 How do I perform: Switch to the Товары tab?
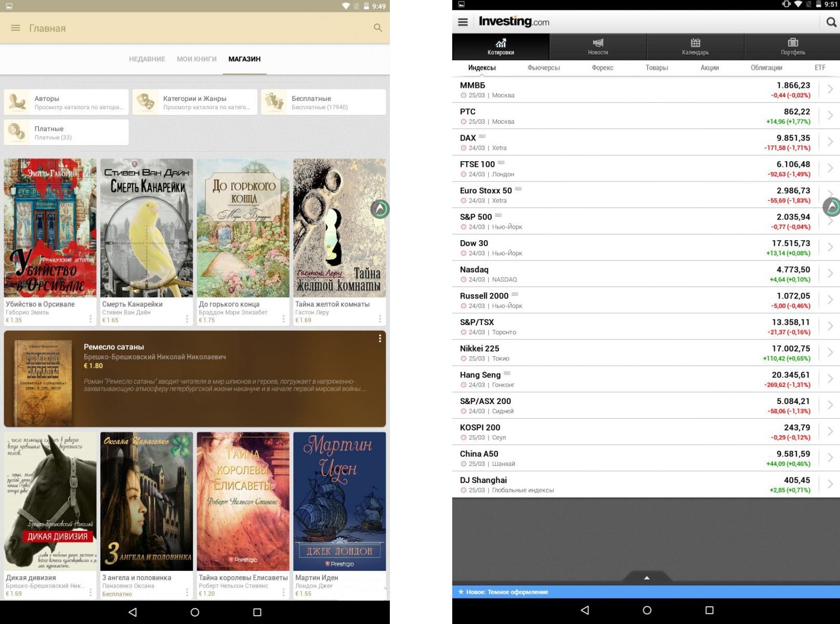[657, 68]
